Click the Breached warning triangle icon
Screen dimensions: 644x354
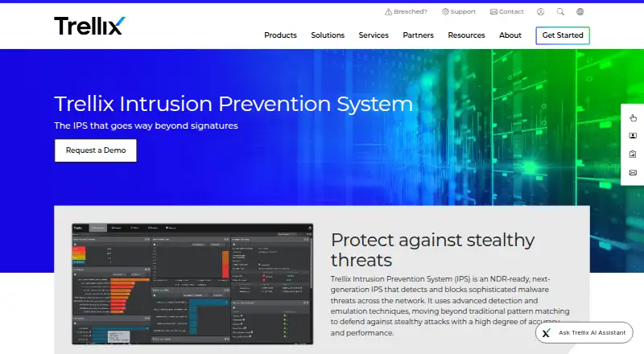coord(388,12)
